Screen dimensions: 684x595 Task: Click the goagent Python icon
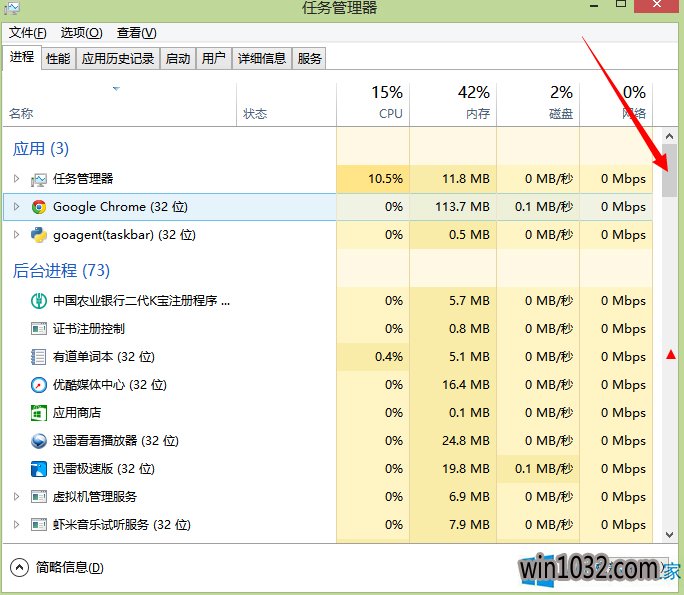(x=39, y=235)
